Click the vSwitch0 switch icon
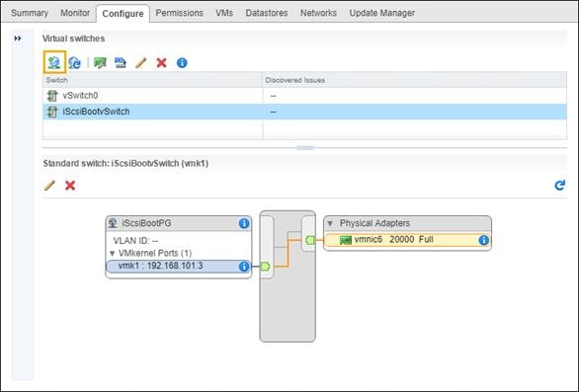 (x=52, y=96)
